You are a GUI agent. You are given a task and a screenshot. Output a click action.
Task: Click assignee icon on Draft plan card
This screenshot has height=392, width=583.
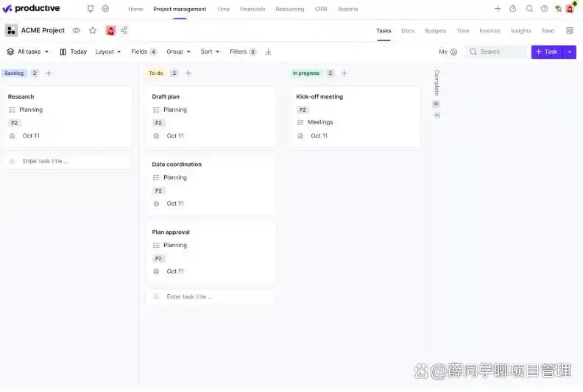click(x=156, y=136)
